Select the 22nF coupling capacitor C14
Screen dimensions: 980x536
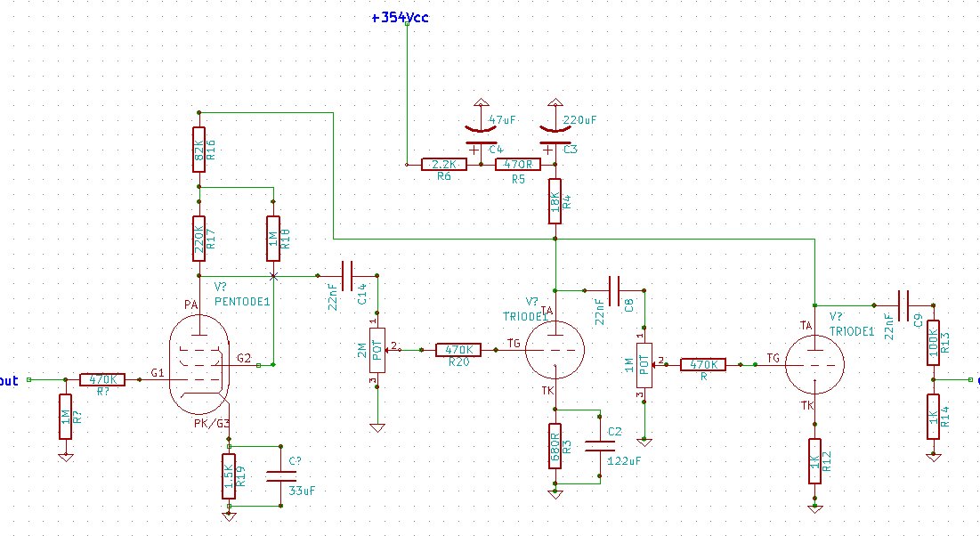click(347, 275)
